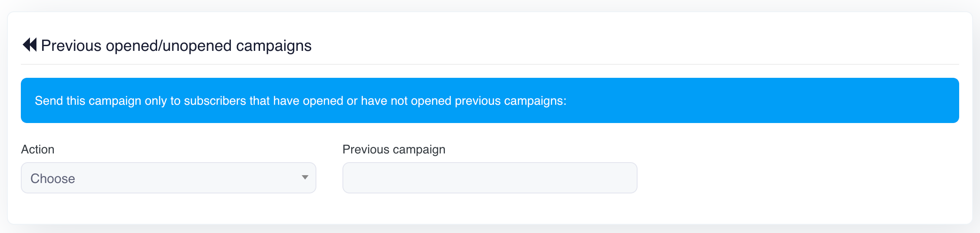Click the Action field label

click(x=38, y=149)
